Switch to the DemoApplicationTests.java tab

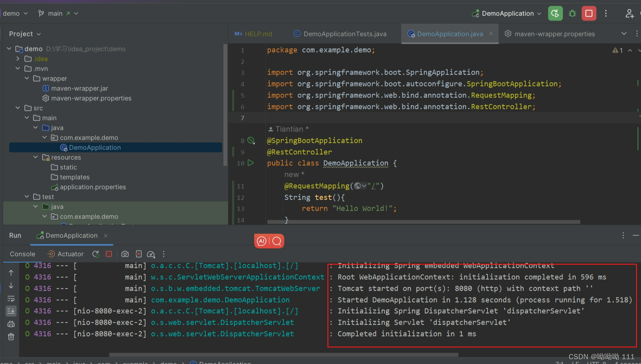[x=340, y=34]
